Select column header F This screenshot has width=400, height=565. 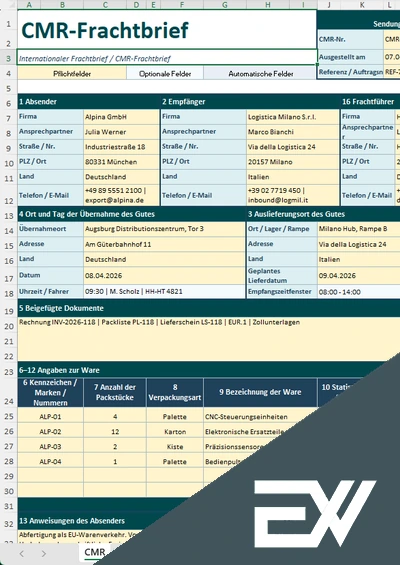pyautogui.click(x=182, y=5)
